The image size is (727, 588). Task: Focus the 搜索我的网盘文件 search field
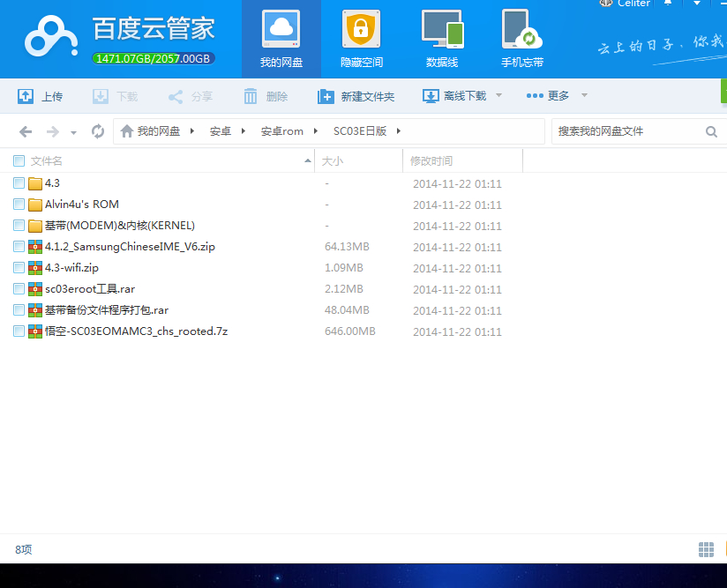[628, 131]
